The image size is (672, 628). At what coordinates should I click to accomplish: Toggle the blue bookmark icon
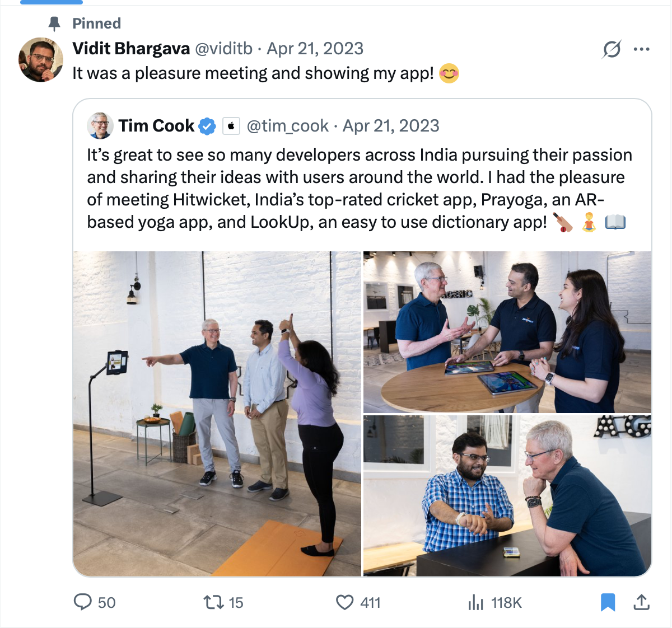point(608,602)
